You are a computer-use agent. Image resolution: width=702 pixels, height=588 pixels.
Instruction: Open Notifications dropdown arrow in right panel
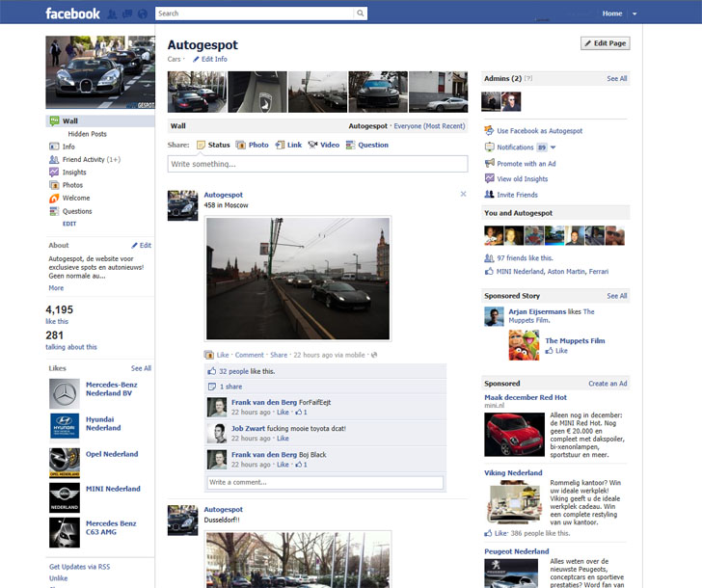[x=553, y=147]
